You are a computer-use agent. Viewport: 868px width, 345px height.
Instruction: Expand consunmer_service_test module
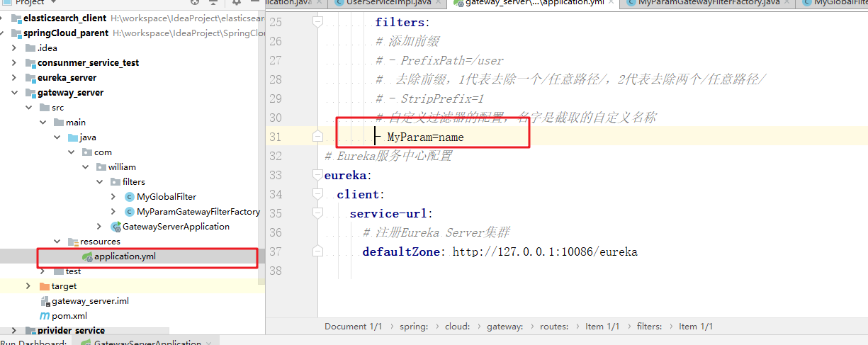click(14, 62)
